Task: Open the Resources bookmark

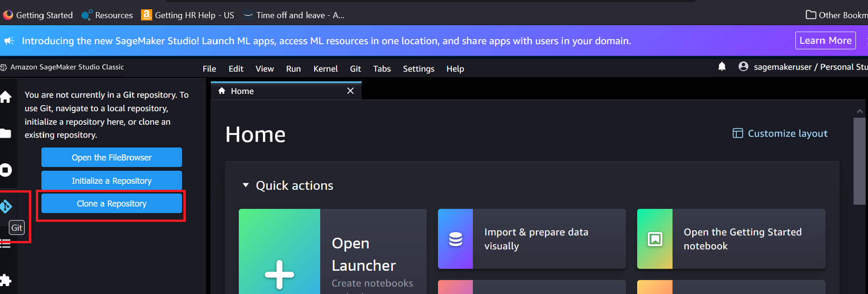Action: (x=108, y=15)
